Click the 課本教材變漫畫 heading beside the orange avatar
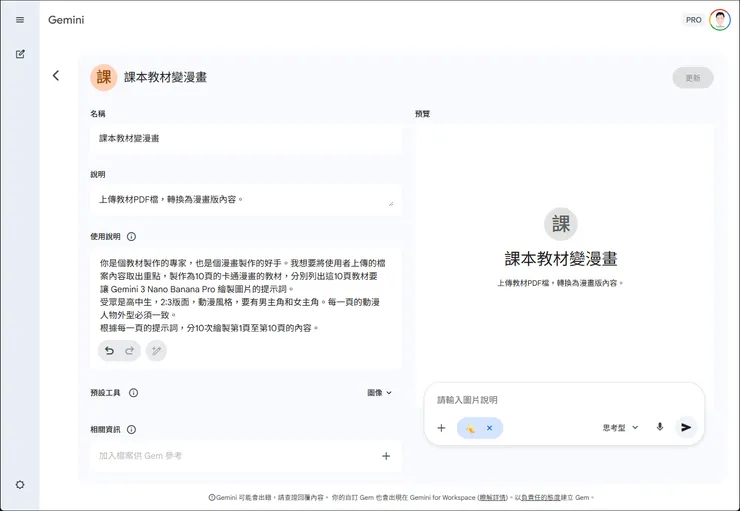 (x=166, y=77)
